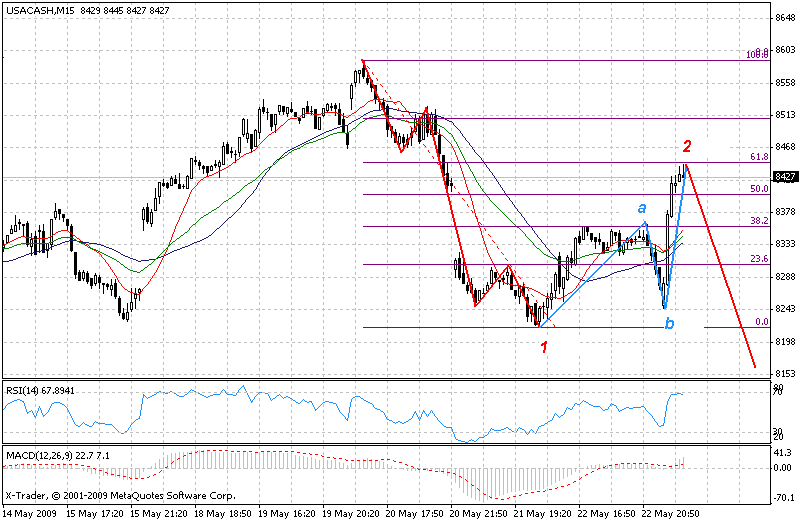Click the current price tag 8427
This screenshot has width=808, height=521.
(784, 178)
